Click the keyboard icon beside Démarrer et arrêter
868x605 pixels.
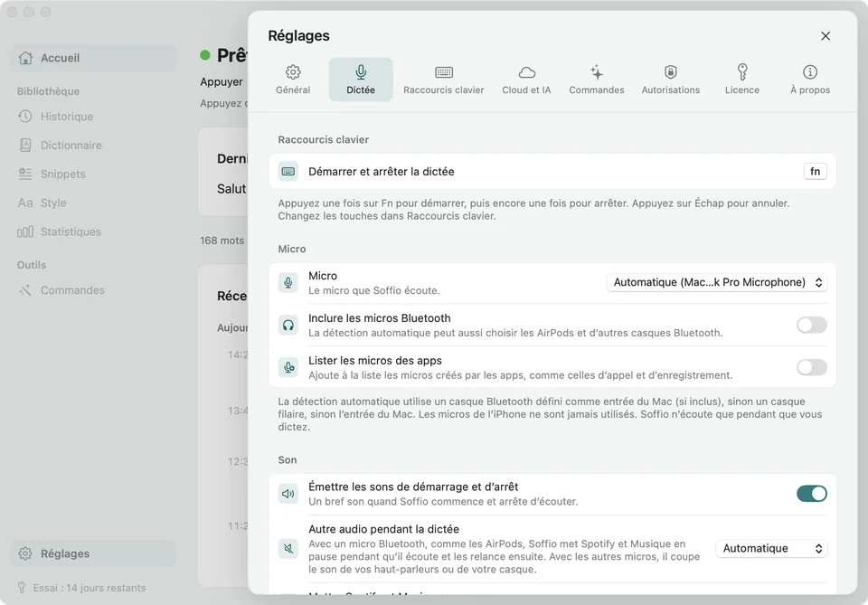pyautogui.click(x=288, y=172)
